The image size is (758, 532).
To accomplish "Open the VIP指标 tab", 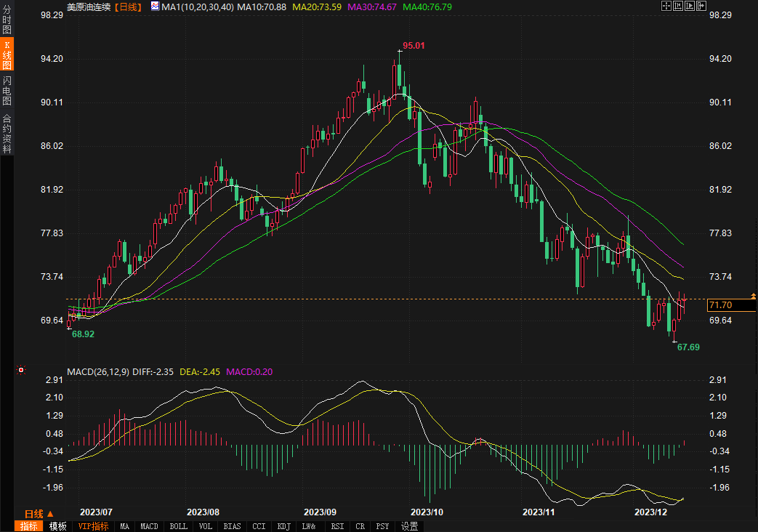I will coord(93,526).
